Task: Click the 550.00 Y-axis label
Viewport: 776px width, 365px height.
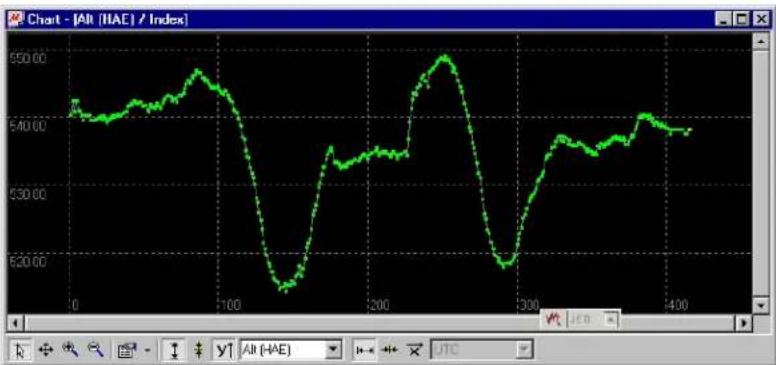Action: 29,58
